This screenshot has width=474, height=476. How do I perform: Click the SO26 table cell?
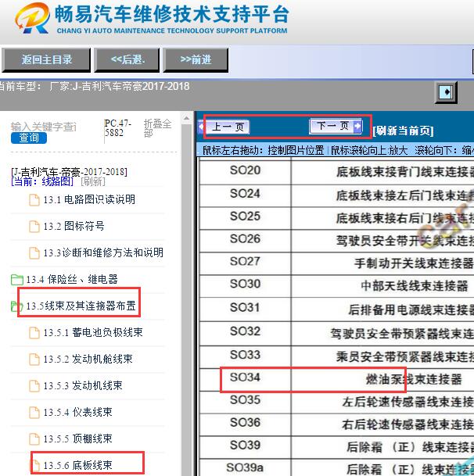pyautogui.click(x=245, y=239)
